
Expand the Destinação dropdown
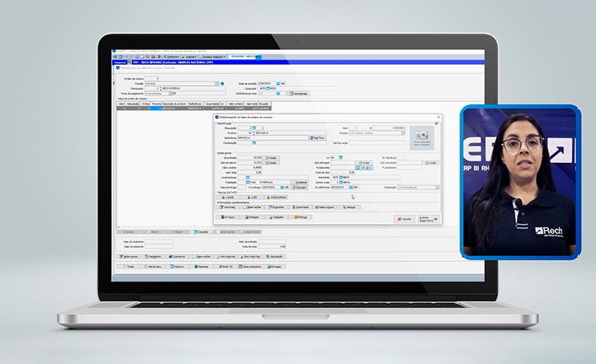437,188
